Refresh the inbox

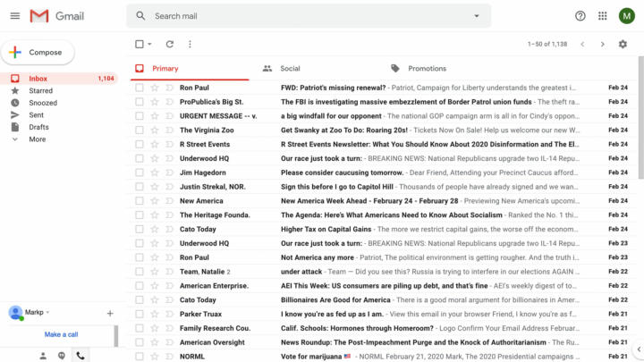pyautogui.click(x=170, y=44)
